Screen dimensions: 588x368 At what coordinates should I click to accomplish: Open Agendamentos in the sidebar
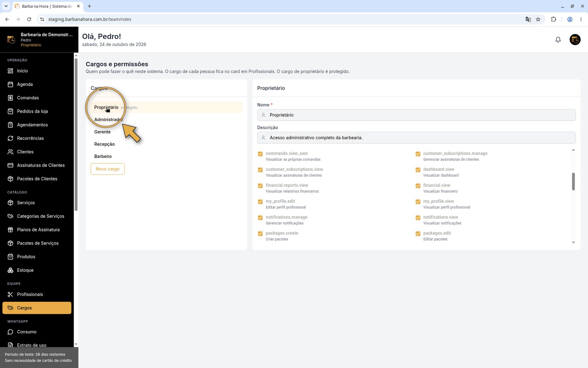[x=37, y=125]
